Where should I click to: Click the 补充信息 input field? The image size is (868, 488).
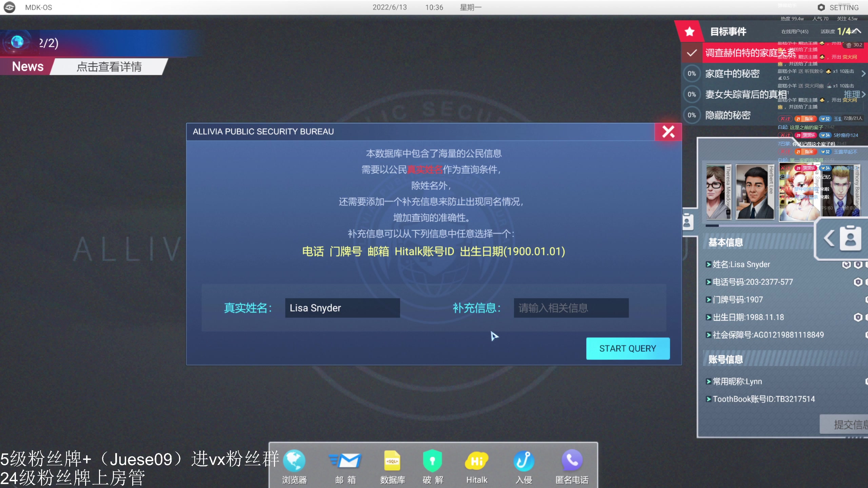(571, 308)
